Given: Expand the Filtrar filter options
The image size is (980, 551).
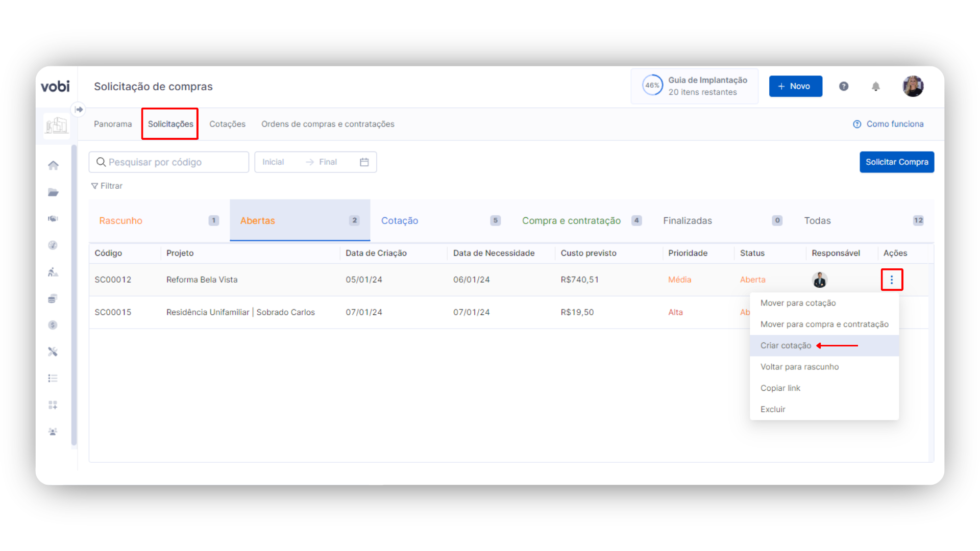Looking at the screenshot, I should click(107, 186).
